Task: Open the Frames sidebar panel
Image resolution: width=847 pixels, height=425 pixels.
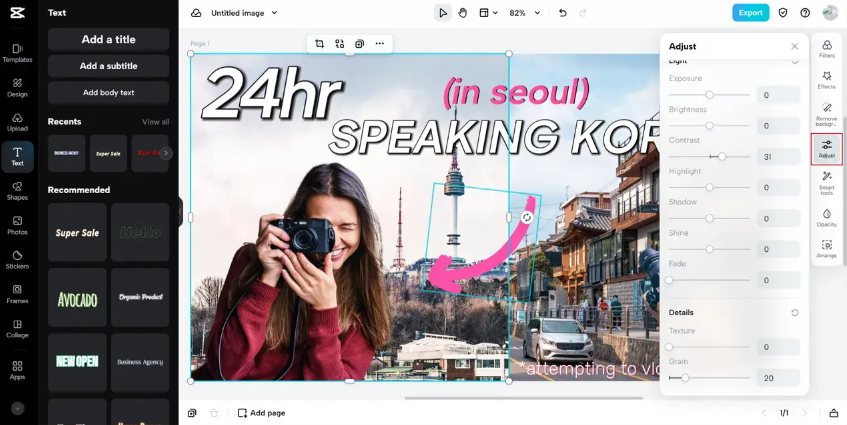Action: tap(17, 294)
